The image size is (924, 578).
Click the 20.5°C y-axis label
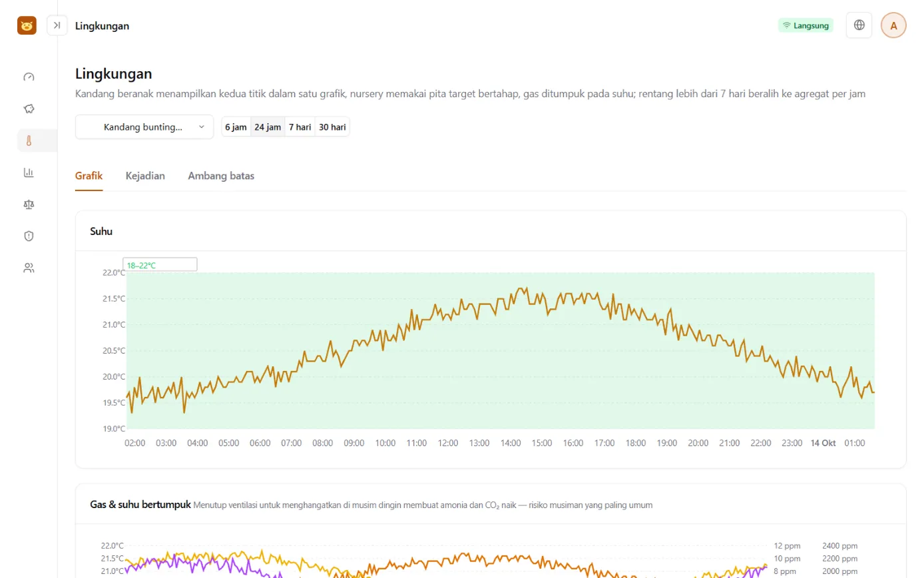click(x=113, y=351)
